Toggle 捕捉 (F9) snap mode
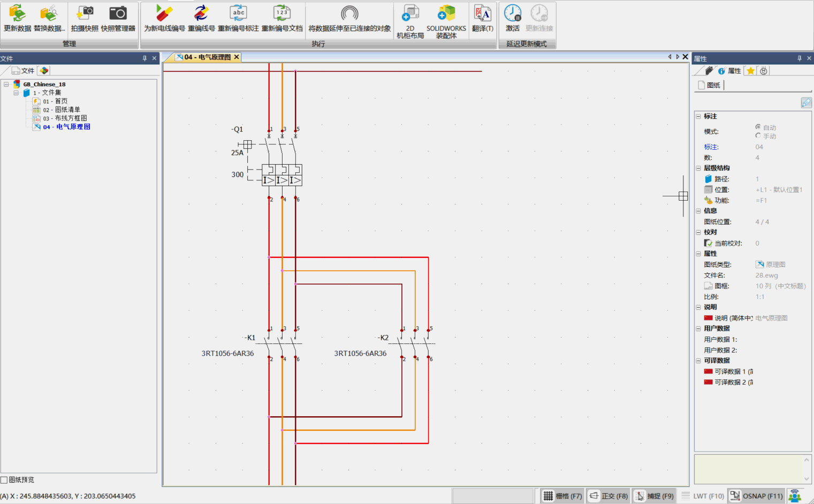Screen dimensions: 814x504 click(x=655, y=496)
